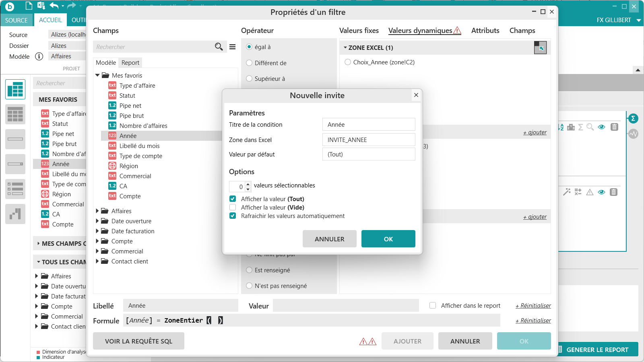
Task: Click the Zone dans Excel input field
Action: click(x=368, y=140)
